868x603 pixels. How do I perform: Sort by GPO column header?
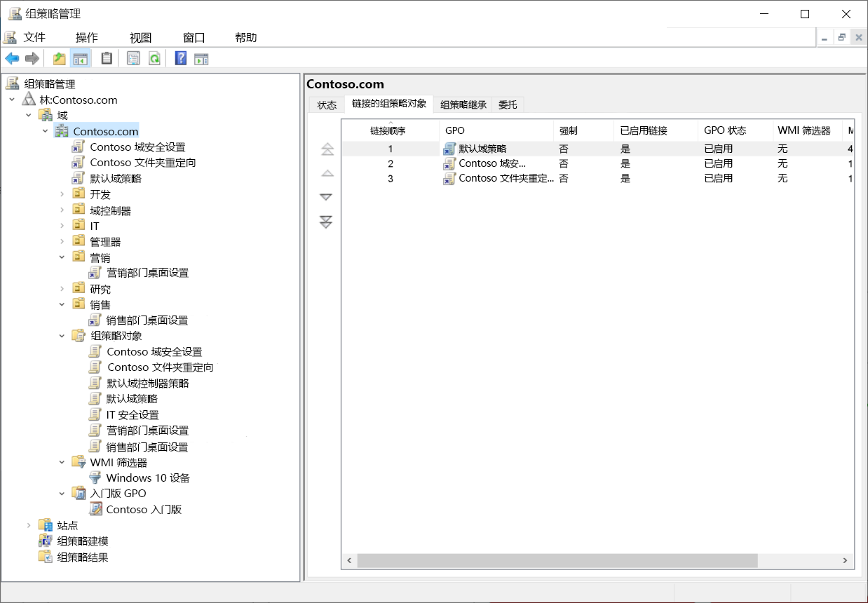click(496, 130)
